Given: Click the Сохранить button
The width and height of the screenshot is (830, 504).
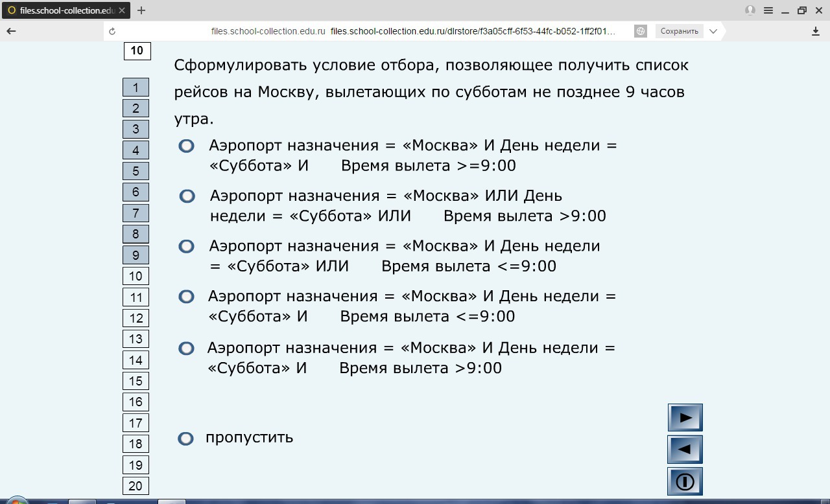Looking at the screenshot, I should [680, 31].
